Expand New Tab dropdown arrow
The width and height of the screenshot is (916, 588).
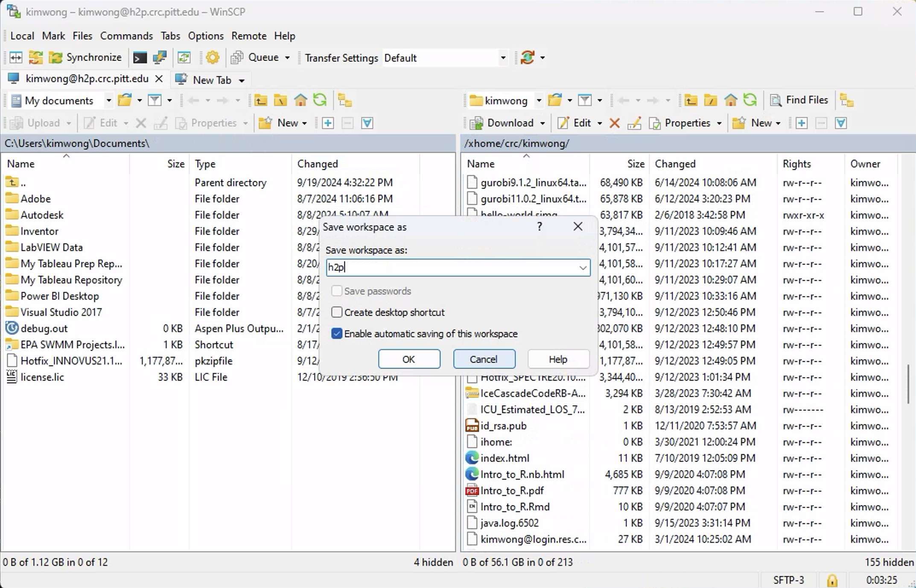tap(242, 80)
